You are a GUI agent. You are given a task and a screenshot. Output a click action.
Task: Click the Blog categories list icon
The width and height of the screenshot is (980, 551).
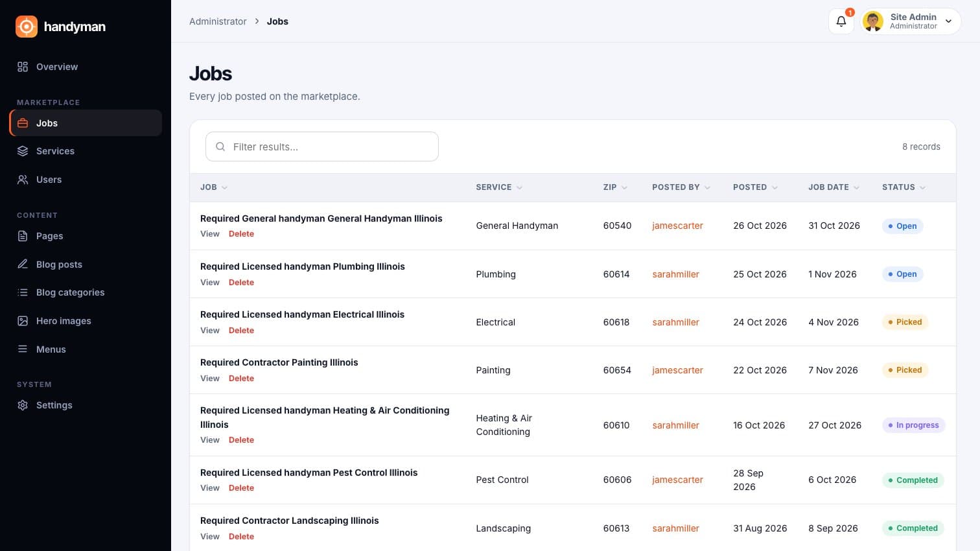(x=23, y=292)
